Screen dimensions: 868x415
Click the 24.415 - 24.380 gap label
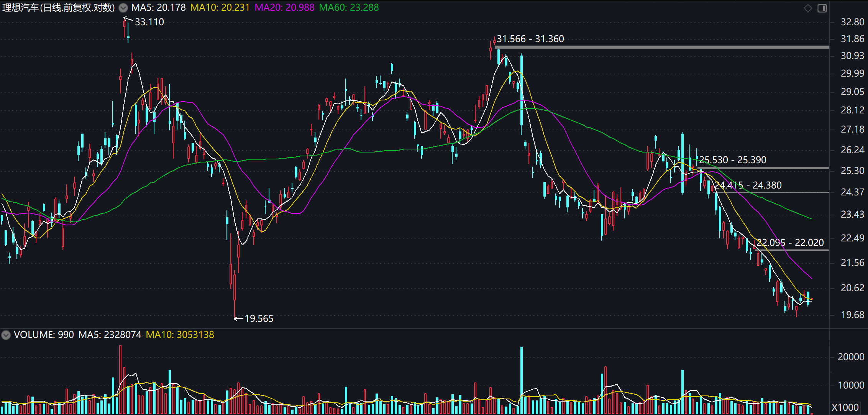click(x=748, y=185)
